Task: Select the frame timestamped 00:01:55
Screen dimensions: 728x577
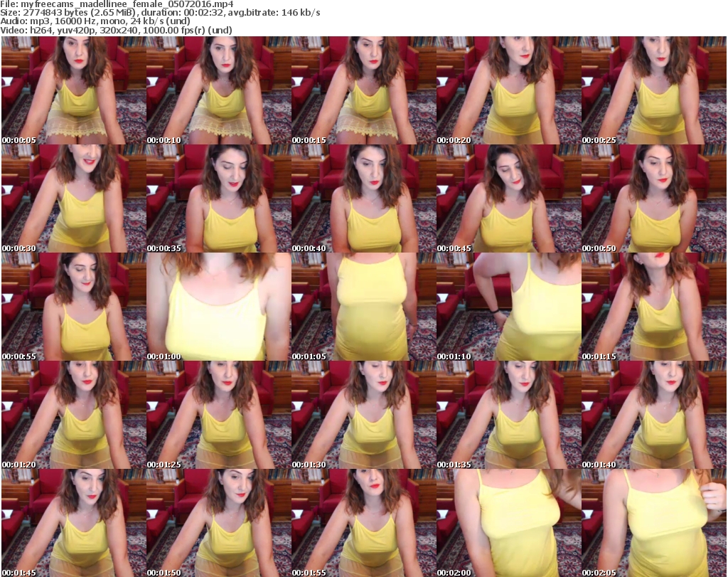Action: pyautogui.click(x=364, y=523)
